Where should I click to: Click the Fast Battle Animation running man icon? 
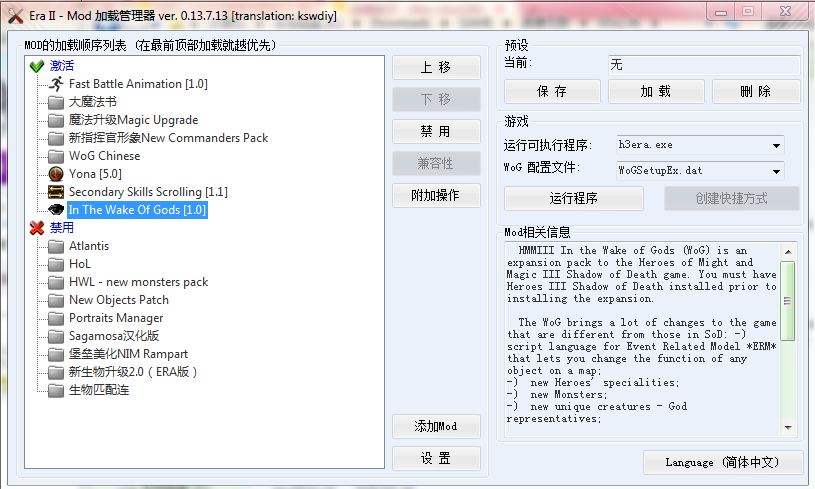tap(56, 84)
